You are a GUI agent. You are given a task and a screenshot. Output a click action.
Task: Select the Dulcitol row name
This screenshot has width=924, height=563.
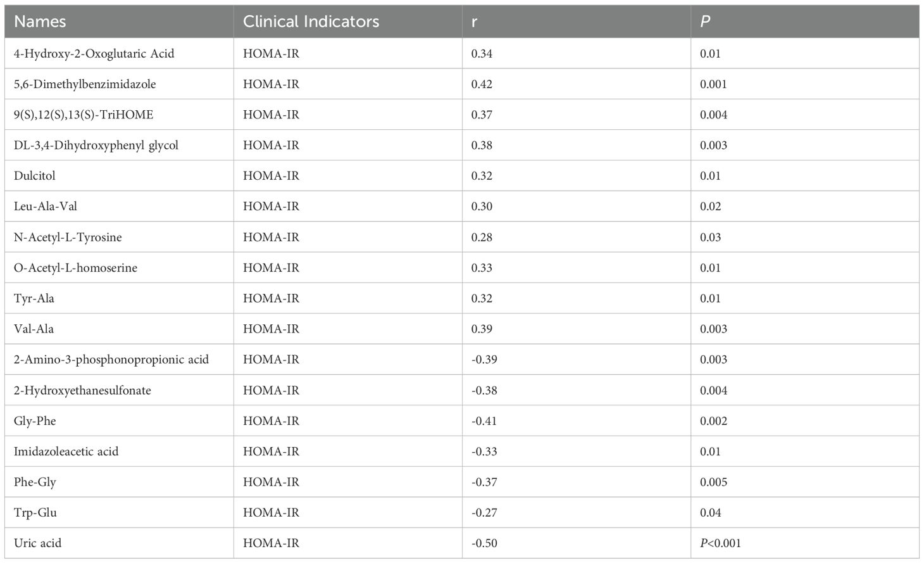click(35, 176)
